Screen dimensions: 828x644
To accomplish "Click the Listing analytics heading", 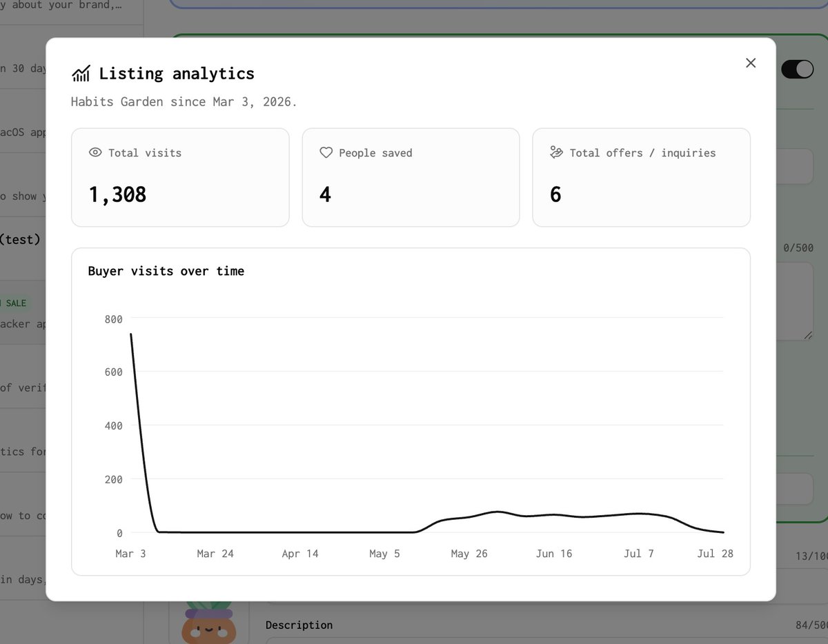I will (177, 73).
